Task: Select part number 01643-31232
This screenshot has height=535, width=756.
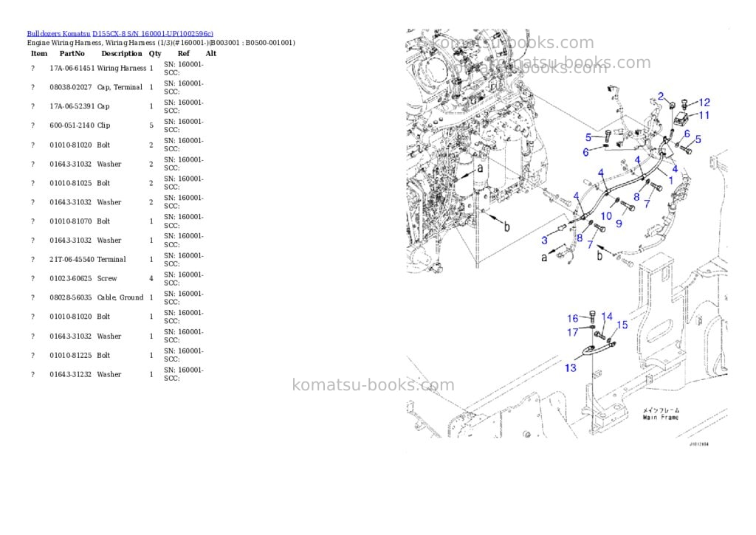Action: 70,374
